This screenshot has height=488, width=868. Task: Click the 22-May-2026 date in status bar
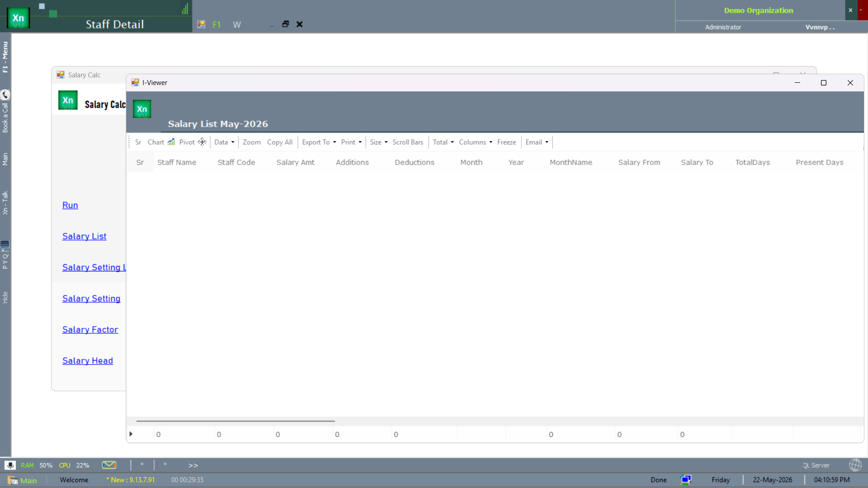coord(772,480)
